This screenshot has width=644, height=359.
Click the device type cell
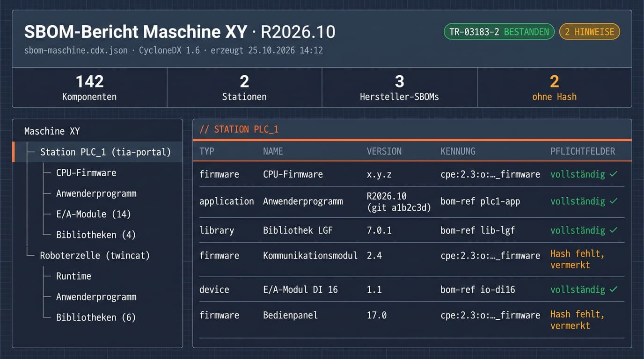(x=214, y=290)
